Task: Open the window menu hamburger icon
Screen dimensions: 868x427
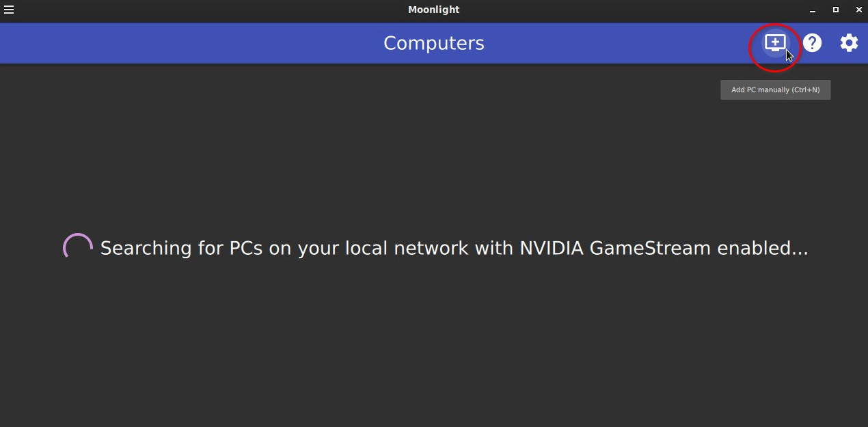Action: (x=9, y=10)
